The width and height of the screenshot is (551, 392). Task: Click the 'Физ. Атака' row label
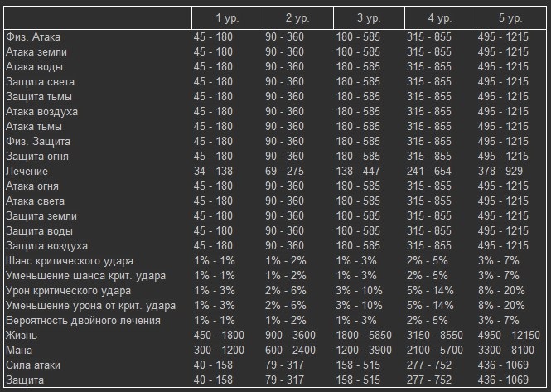[x=33, y=37]
